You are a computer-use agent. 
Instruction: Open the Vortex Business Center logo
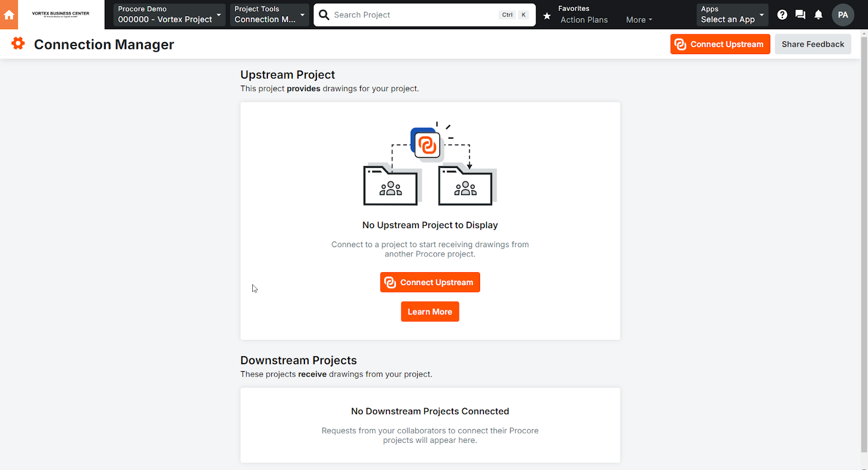pos(61,15)
